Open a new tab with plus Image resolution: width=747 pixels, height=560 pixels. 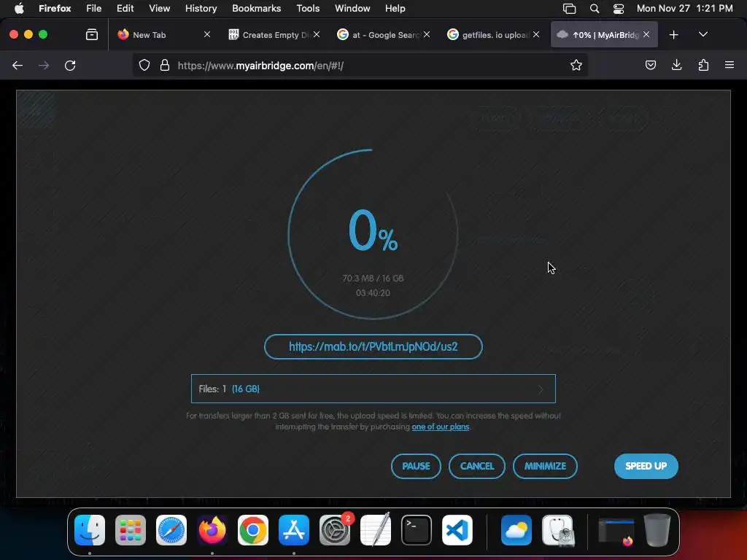673,35
